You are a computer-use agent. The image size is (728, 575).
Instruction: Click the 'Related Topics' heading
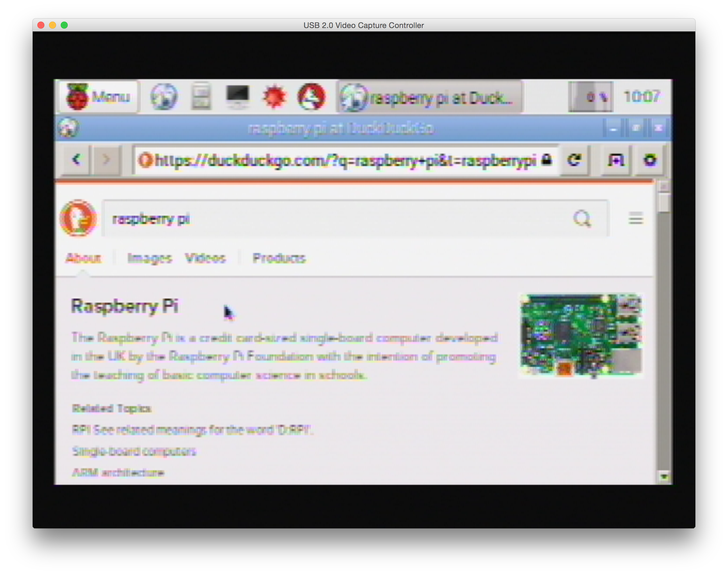point(112,408)
